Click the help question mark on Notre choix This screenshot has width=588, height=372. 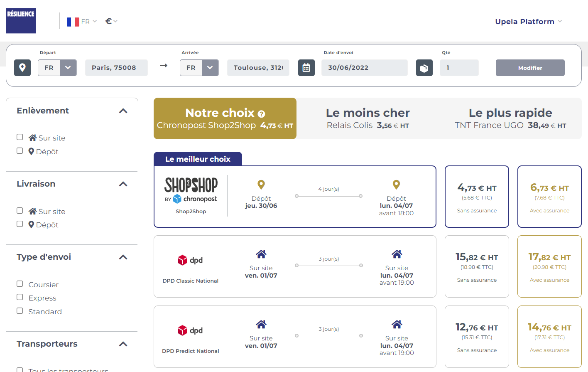(x=261, y=114)
